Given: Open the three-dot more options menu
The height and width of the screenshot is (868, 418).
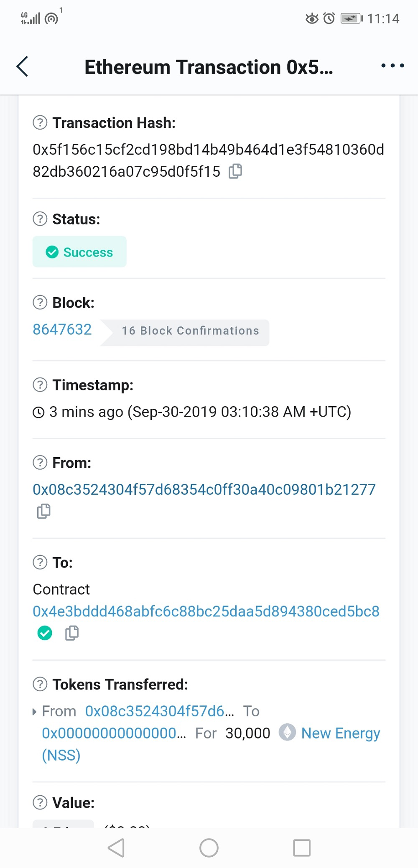Looking at the screenshot, I should tap(393, 66).
